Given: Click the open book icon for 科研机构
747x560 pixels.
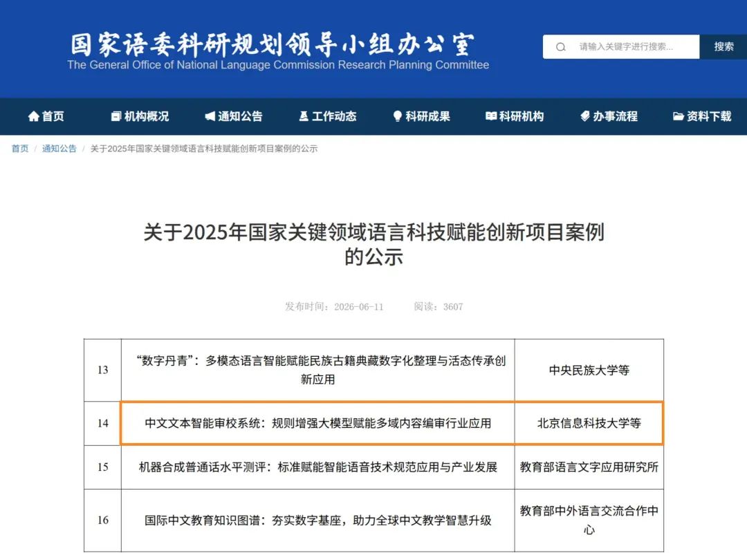Looking at the screenshot, I should click(491, 116).
